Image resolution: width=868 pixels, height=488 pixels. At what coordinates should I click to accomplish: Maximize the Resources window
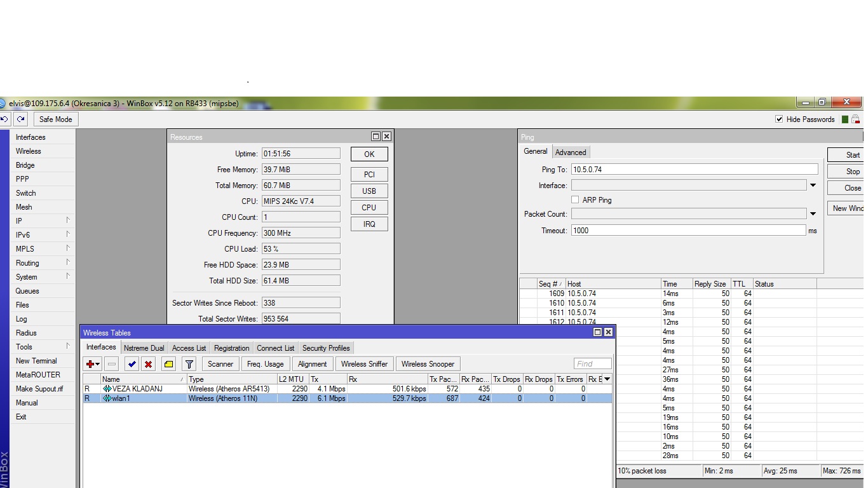376,137
